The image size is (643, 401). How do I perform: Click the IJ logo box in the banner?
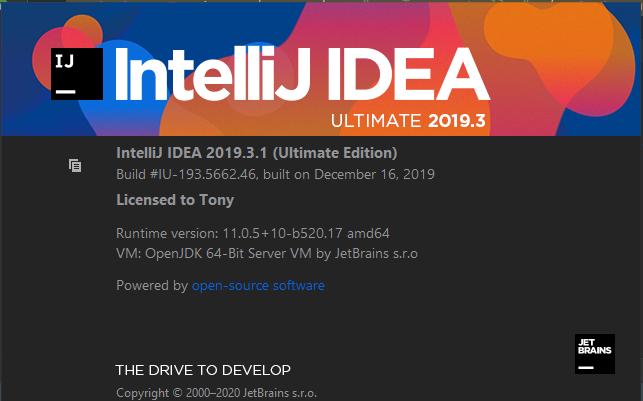pos(77,74)
